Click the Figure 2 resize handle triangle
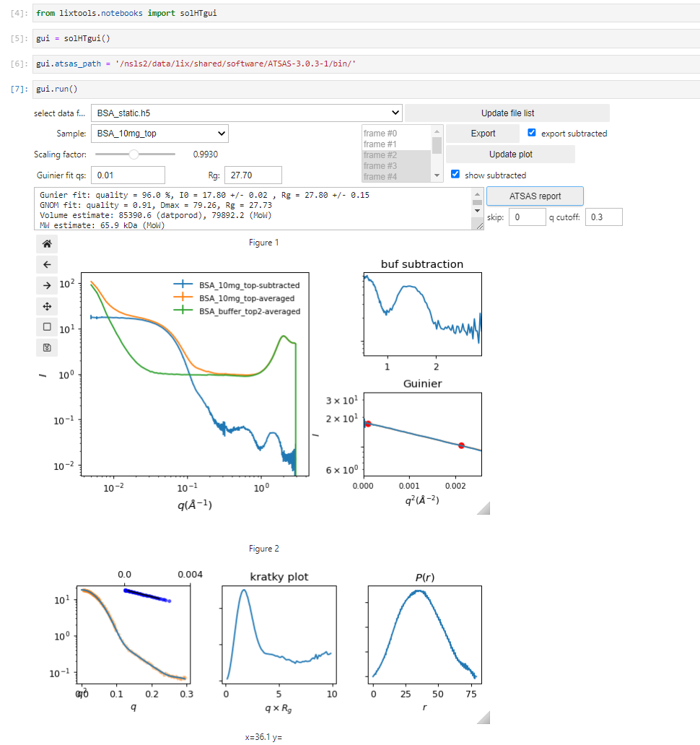The image size is (700, 745). click(484, 718)
